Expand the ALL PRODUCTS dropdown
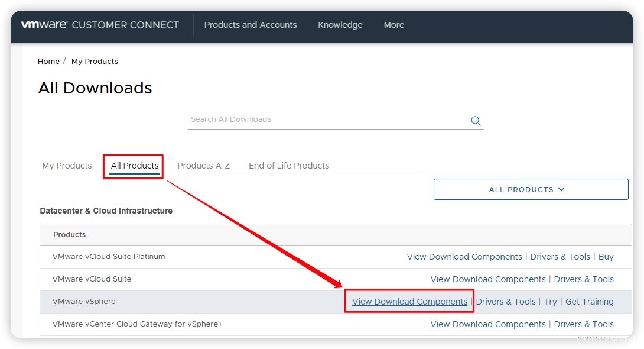 531,189
